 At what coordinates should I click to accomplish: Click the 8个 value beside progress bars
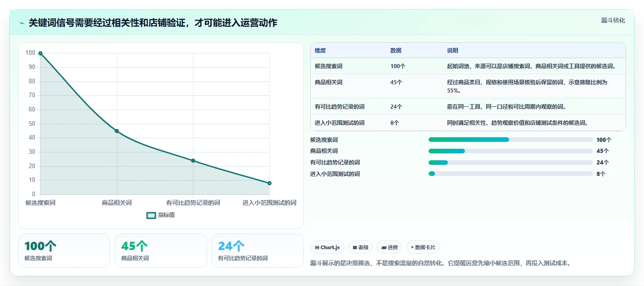(601, 174)
